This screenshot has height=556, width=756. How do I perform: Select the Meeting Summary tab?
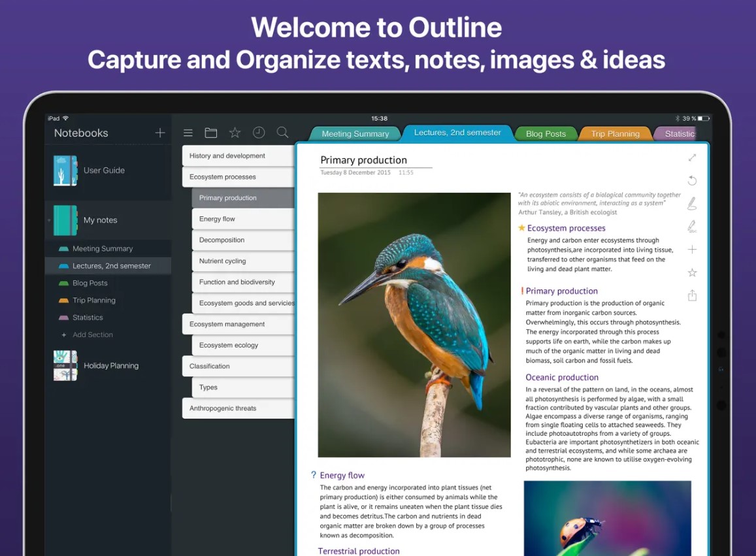pos(355,133)
